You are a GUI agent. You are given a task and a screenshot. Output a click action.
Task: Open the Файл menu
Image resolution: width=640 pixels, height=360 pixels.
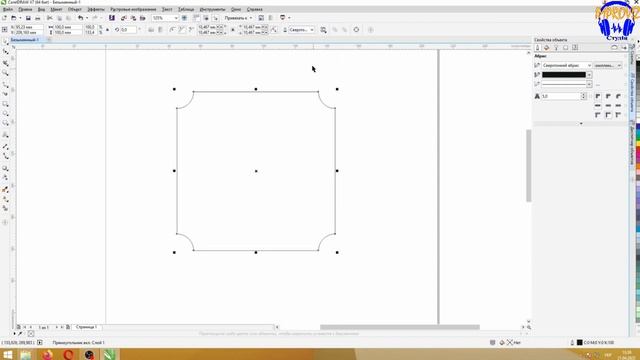coord(8,9)
